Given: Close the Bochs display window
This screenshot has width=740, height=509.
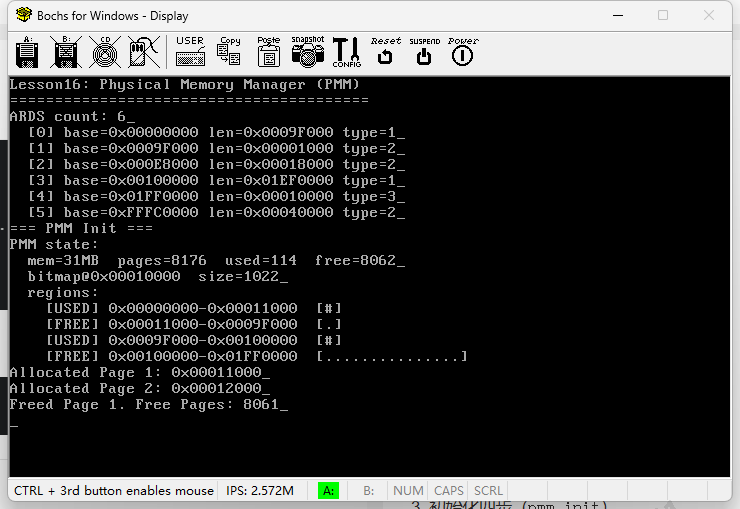Looking at the screenshot, I should [x=709, y=16].
